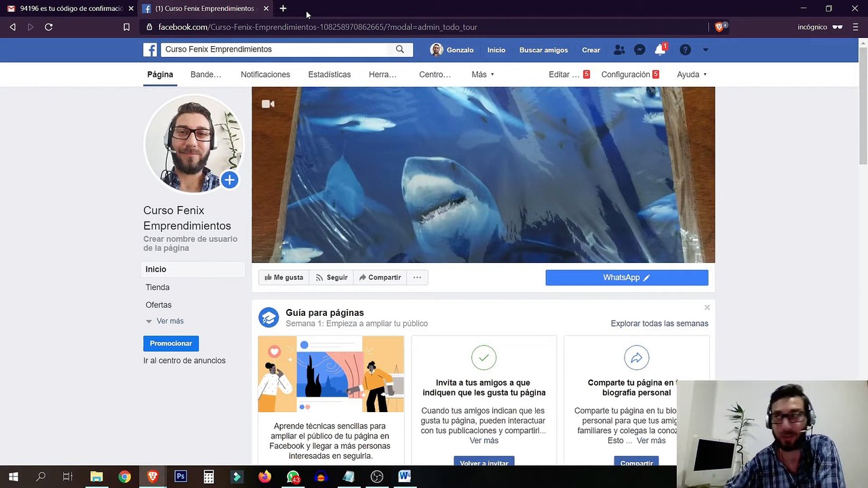Image resolution: width=868 pixels, height=488 pixels.
Task: Click the Brave shields lion icon
Action: 720,27
